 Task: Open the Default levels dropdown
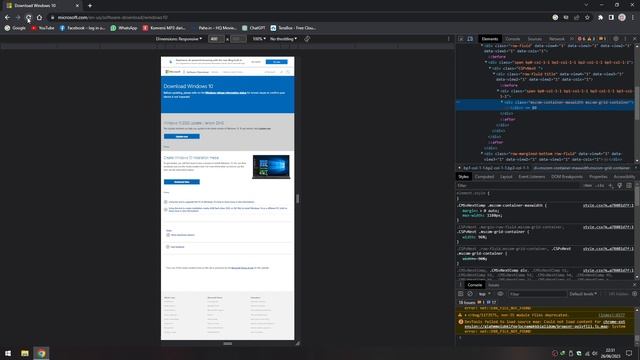pyautogui.click(x=583, y=294)
